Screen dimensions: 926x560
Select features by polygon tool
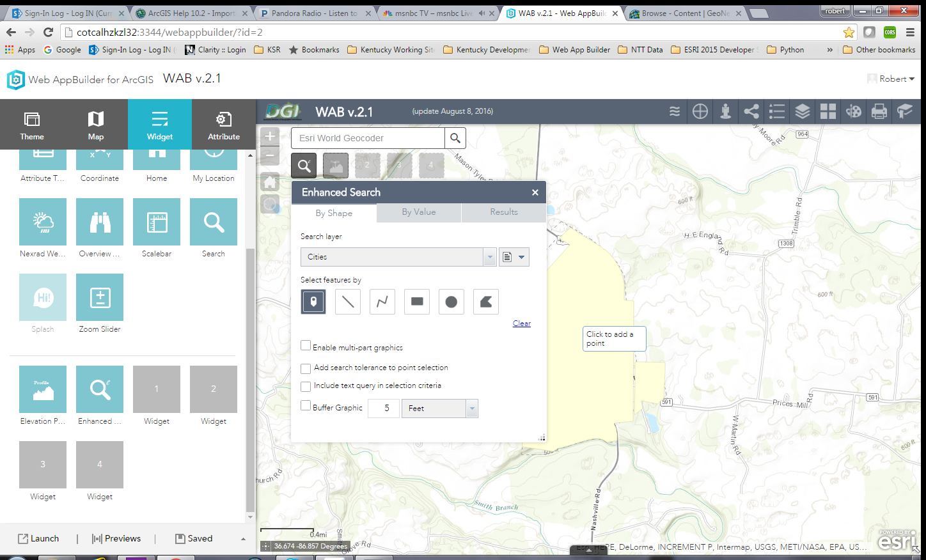(x=486, y=302)
